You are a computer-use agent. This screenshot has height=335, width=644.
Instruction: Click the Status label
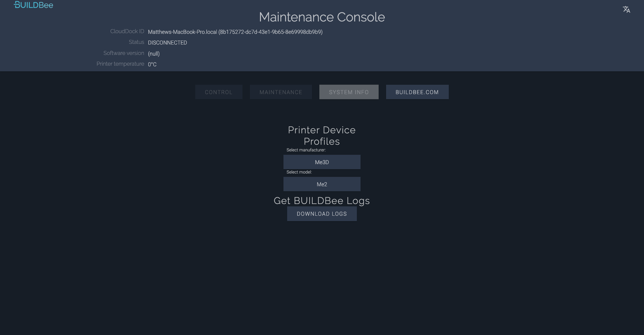tap(137, 42)
